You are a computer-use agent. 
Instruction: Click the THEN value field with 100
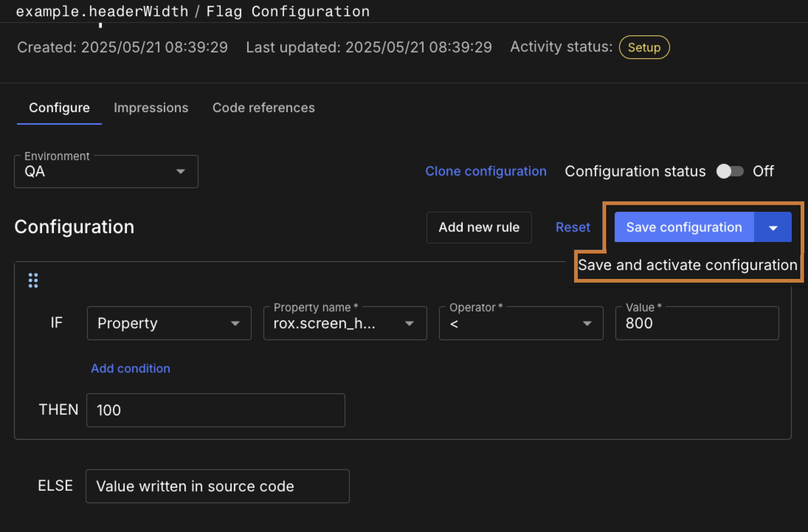215,410
